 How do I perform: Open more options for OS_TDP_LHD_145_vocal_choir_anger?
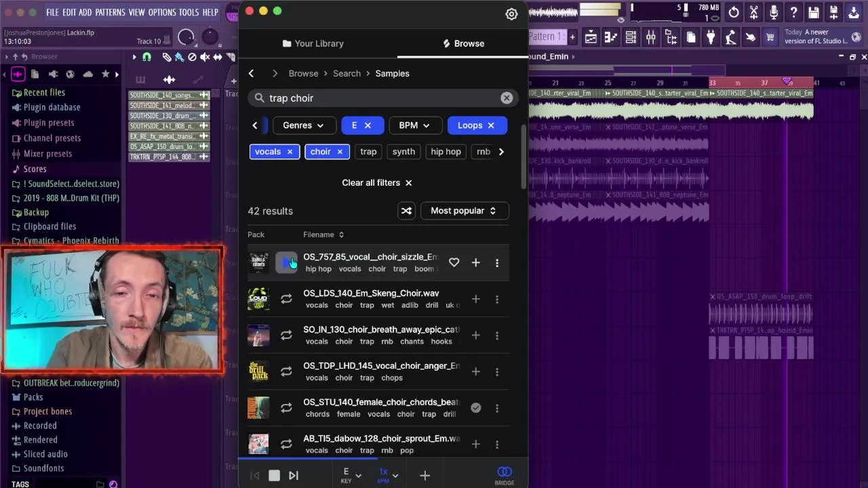pos(496,371)
